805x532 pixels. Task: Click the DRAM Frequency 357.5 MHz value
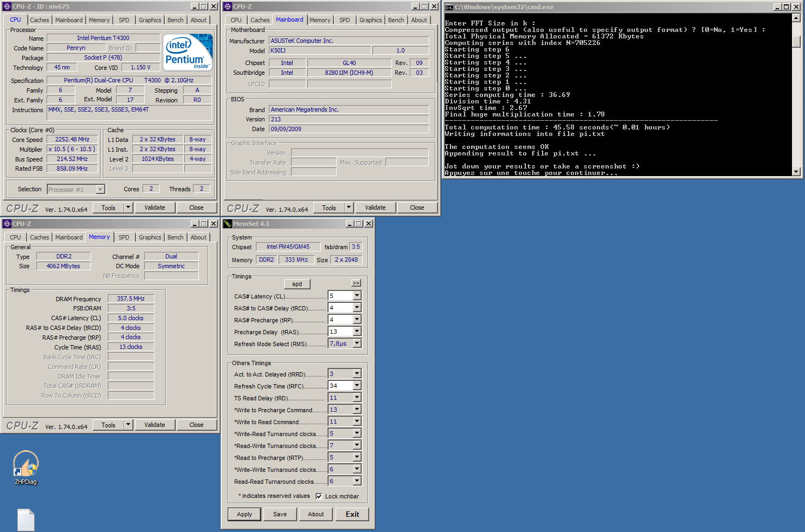131,299
